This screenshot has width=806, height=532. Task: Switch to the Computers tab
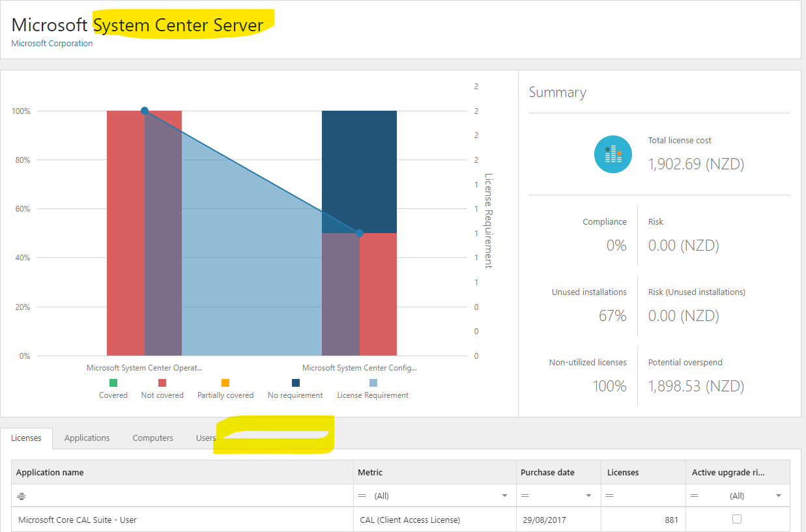point(152,438)
